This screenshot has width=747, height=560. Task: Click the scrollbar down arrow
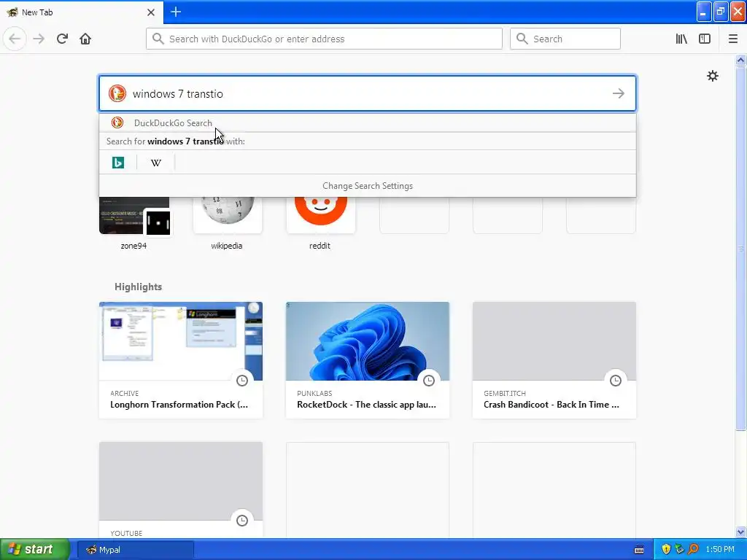click(x=740, y=532)
